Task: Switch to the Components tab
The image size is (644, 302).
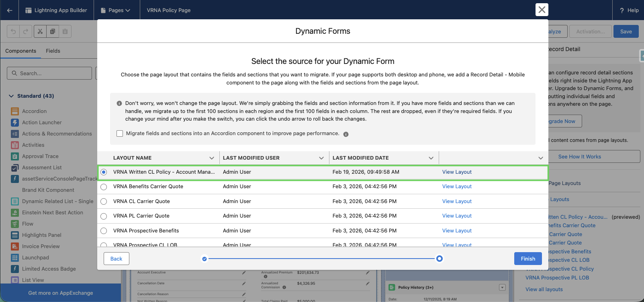Action: click(20, 51)
